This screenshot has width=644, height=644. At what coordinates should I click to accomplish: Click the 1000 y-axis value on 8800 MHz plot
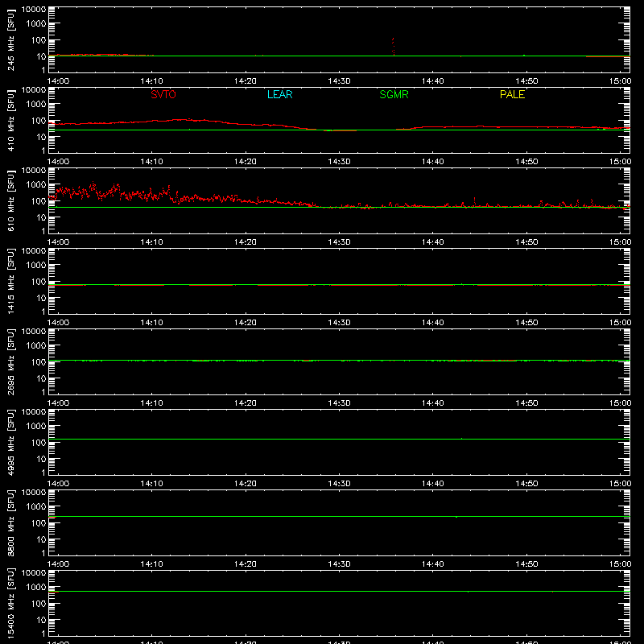tap(36, 507)
